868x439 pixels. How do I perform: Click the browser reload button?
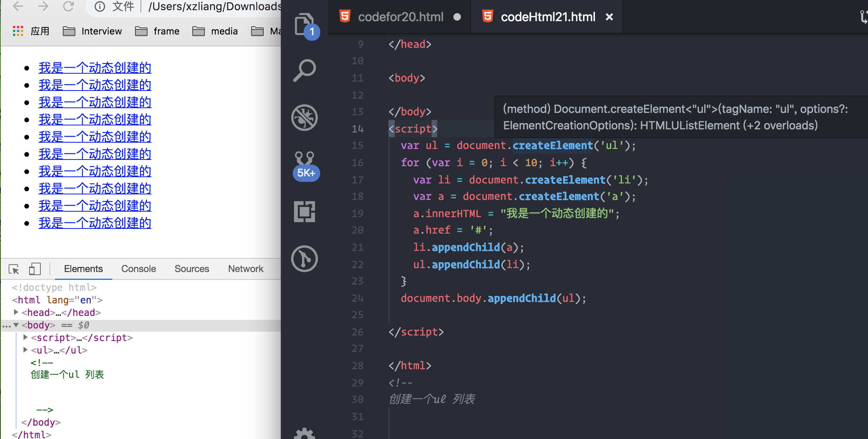68,6
